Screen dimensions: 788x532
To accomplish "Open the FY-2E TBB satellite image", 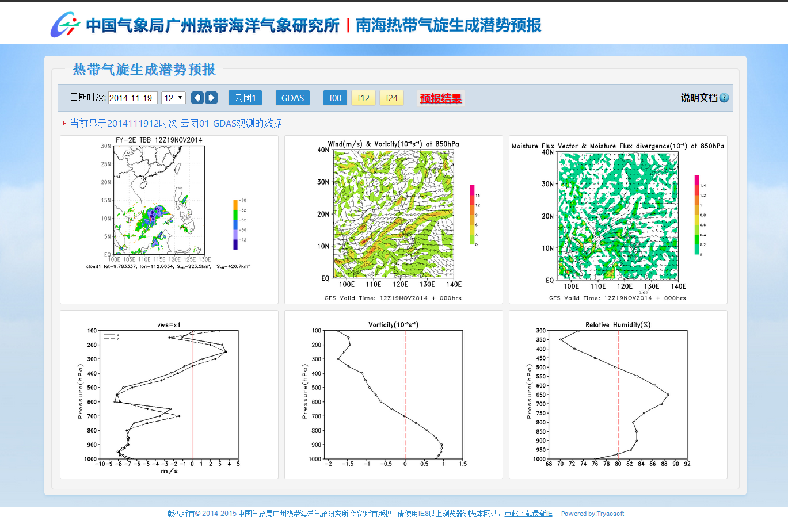I will coord(169,219).
